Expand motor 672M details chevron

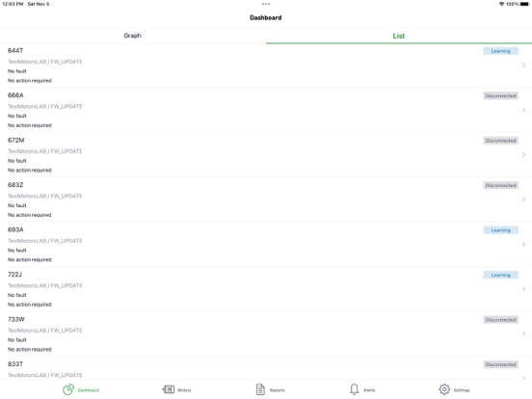[524, 155]
